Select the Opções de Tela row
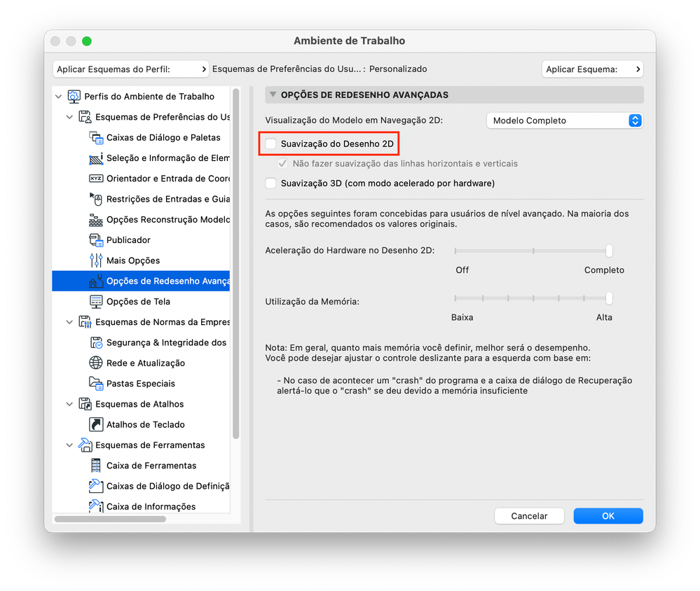Screen dimensions: 700x591 point(141,302)
